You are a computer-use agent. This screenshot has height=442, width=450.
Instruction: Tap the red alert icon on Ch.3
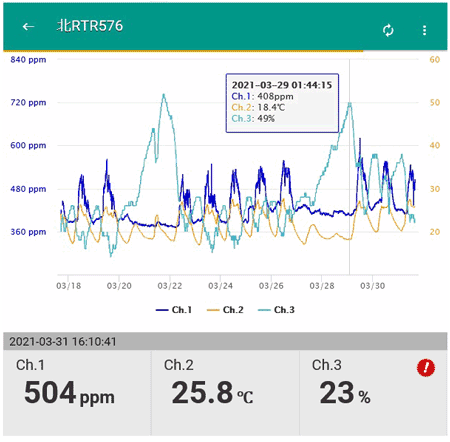pyautogui.click(x=426, y=368)
